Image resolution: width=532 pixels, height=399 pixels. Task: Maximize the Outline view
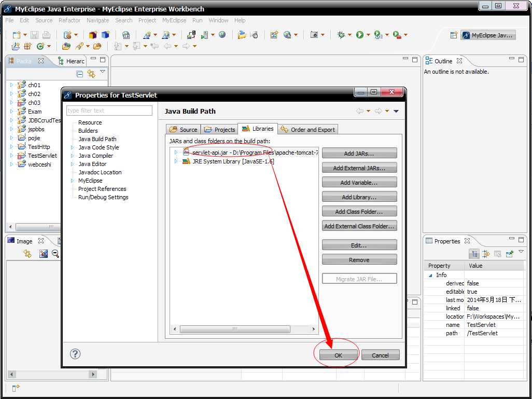coord(521,60)
